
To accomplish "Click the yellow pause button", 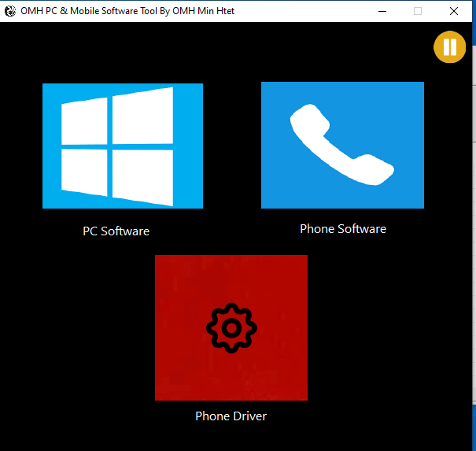I will pos(449,47).
